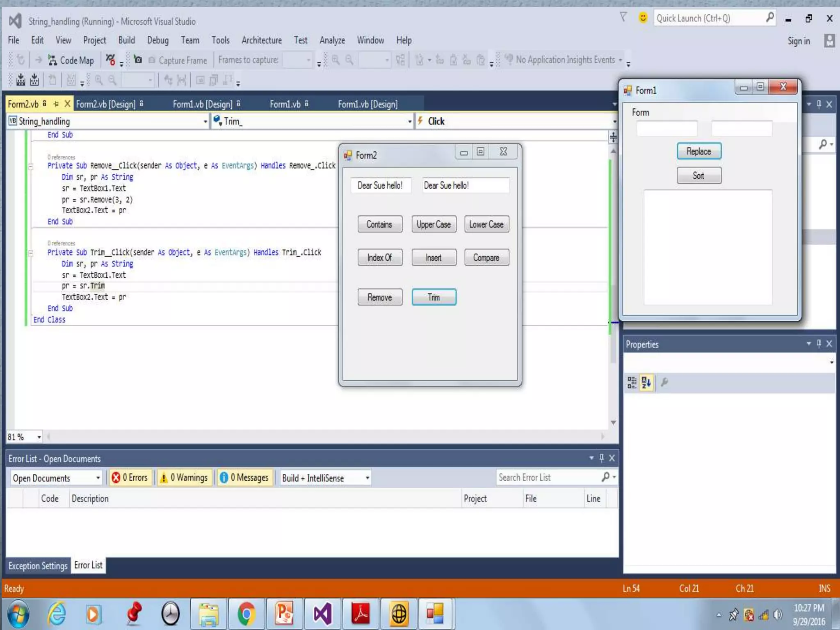Open Visual Studio from the taskbar
This screenshot has width=840, height=630.
click(x=322, y=614)
